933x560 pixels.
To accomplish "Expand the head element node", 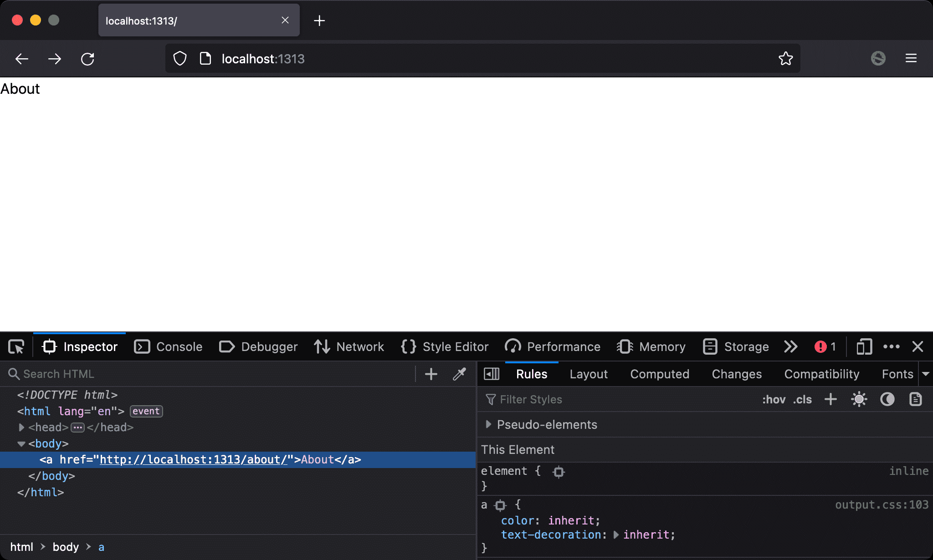I will coord(21,428).
